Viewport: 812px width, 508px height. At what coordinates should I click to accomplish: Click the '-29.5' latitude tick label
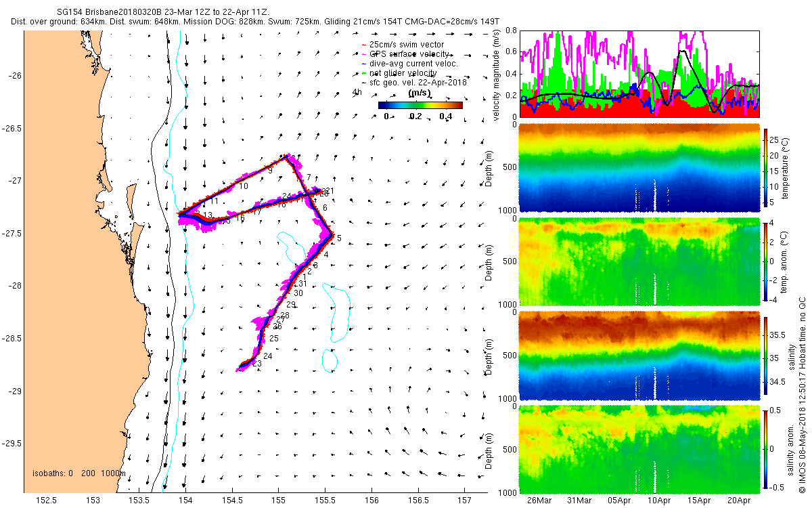[11, 444]
